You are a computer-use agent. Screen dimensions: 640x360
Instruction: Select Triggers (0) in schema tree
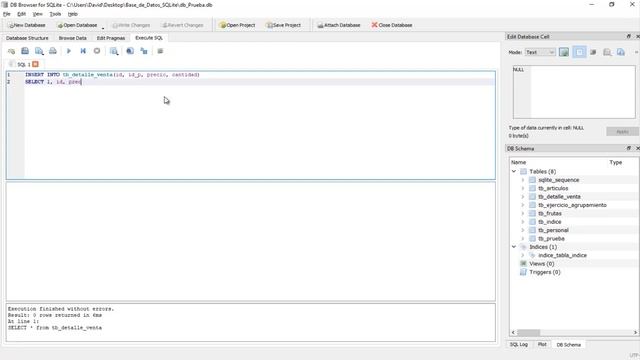pos(544,272)
